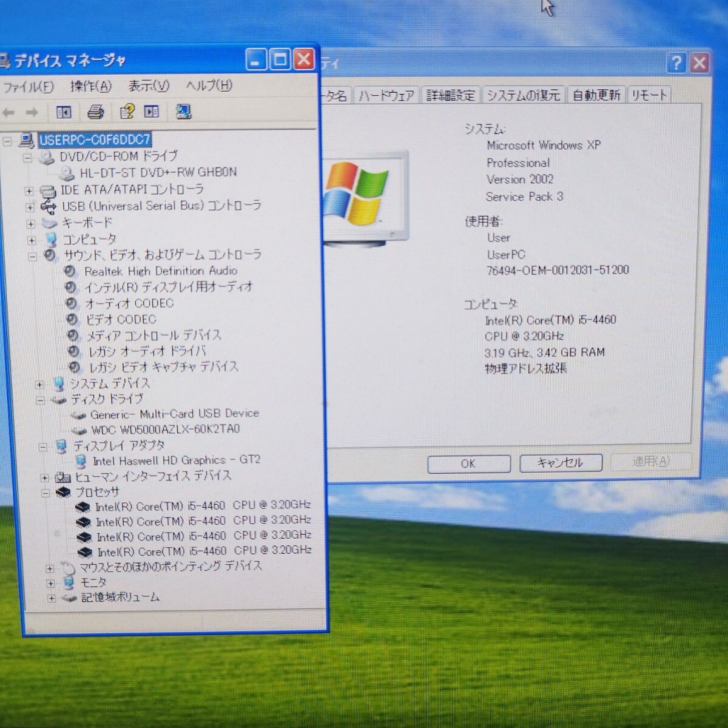
Task: Close the Device Manager window
Action: click(303, 59)
